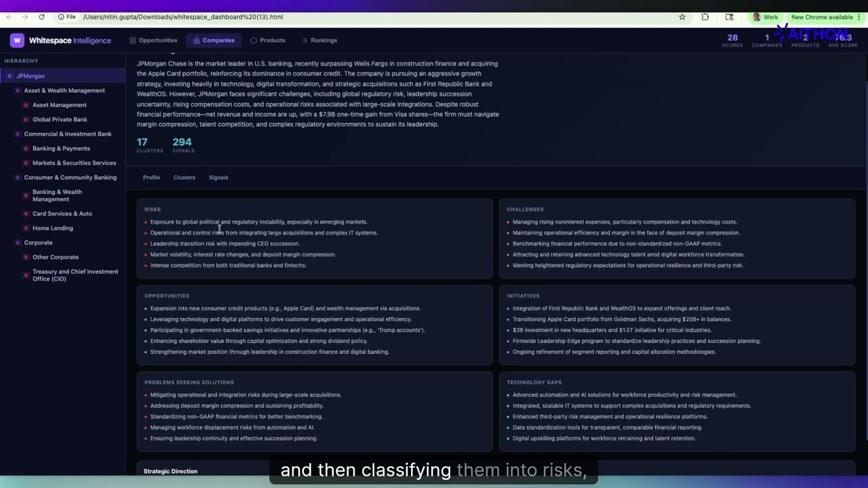The image size is (868, 488).
Task: Click S badge of Asset & Wealth Management
Action: click(18, 90)
